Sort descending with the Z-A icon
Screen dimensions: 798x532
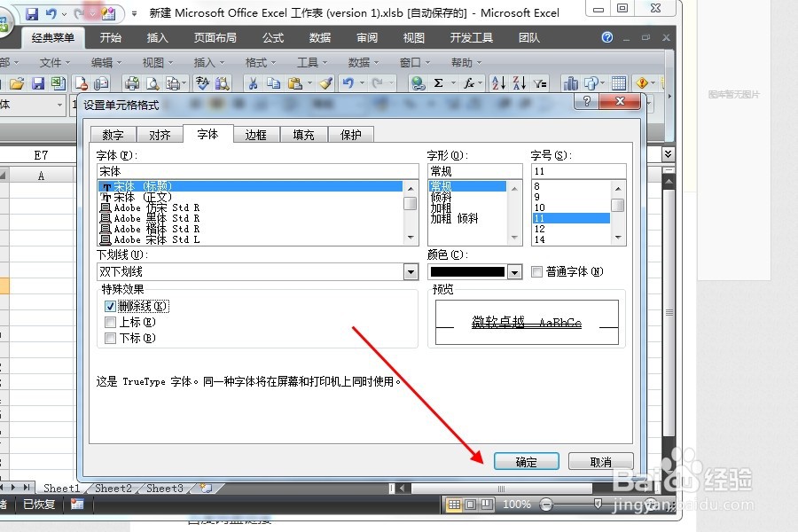tap(519, 83)
